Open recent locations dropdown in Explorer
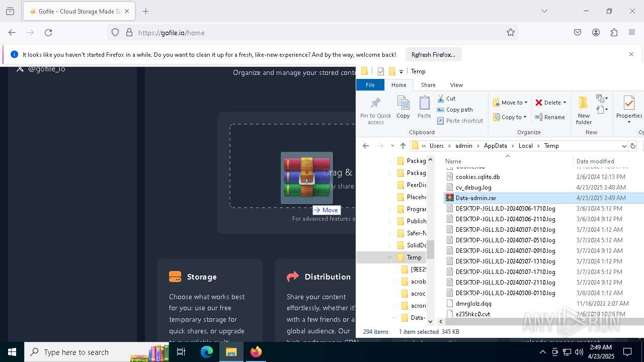Screen dimensions: 644x362 [392, 146]
